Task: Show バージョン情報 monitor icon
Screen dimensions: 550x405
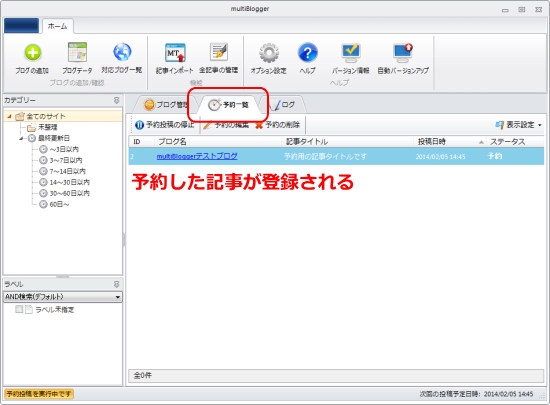Action: click(x=351, y=52)
